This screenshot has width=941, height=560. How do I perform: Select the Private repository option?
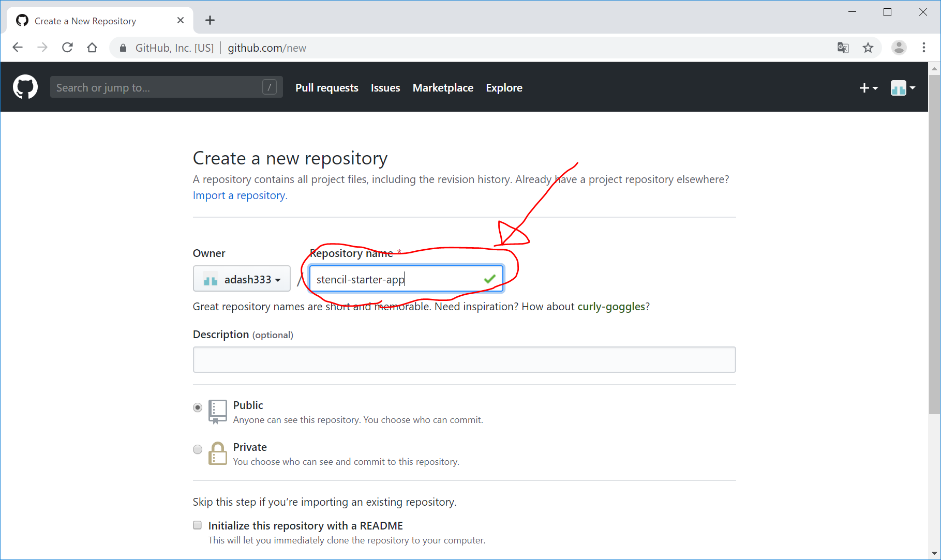tap(198, 449)
